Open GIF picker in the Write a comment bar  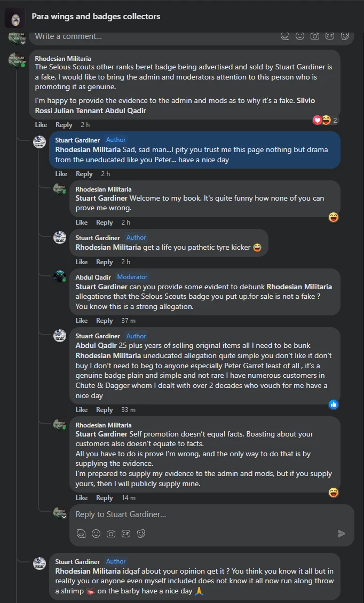tap(330, 36)
